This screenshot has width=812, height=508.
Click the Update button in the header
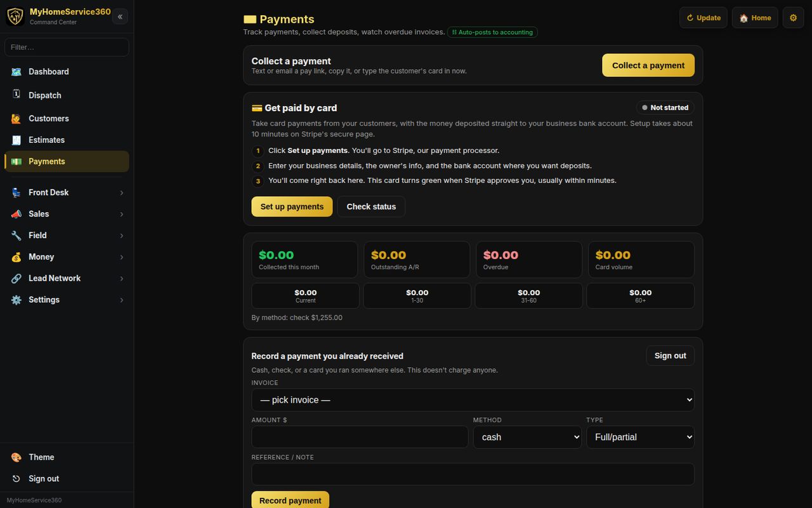click(x=704, y=18)
